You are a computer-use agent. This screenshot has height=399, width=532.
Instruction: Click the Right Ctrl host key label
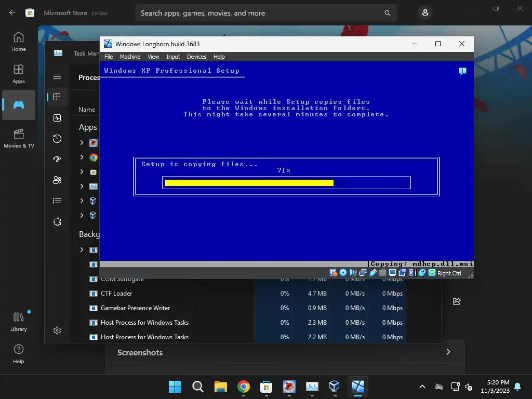click(449, 273)
